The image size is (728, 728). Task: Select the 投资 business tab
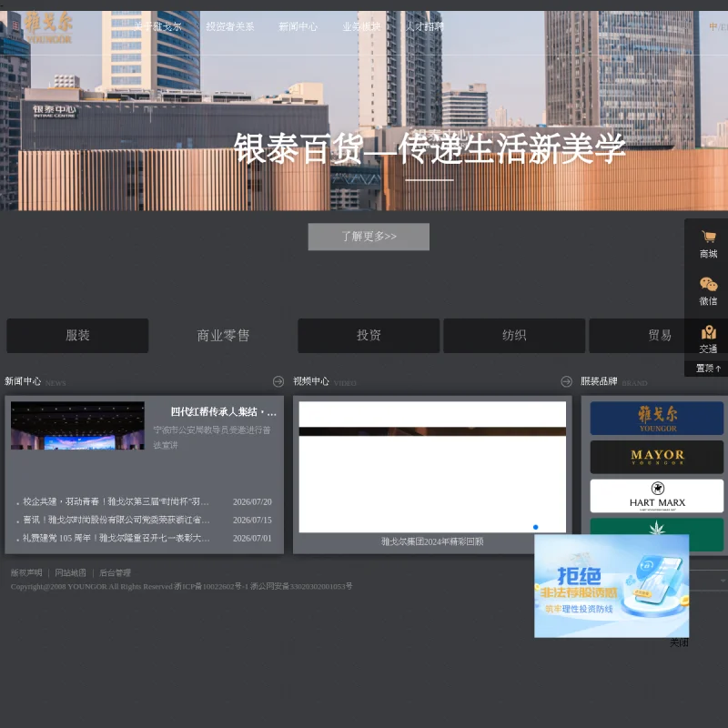click(369, 335)
